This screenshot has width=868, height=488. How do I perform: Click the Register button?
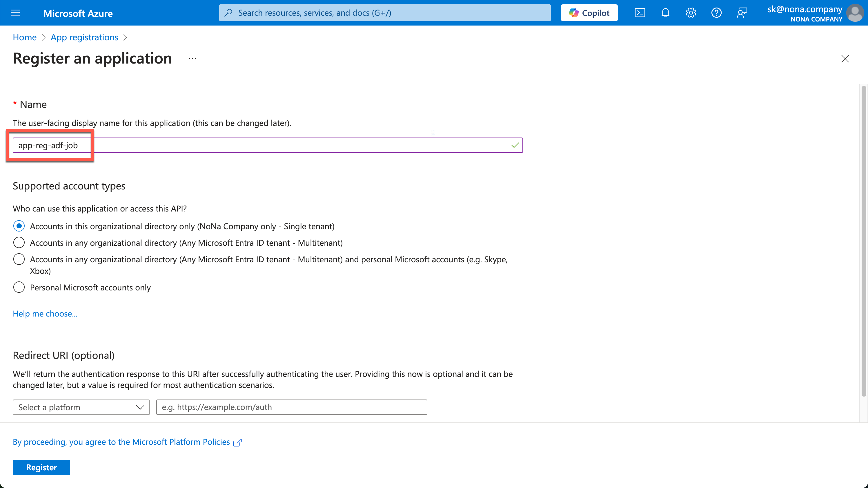pyautogui.click(x=41, y=467)
